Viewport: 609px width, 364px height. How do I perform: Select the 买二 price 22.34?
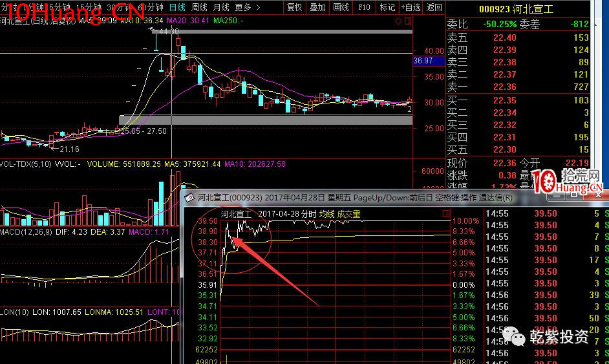[x=504, y=112]
